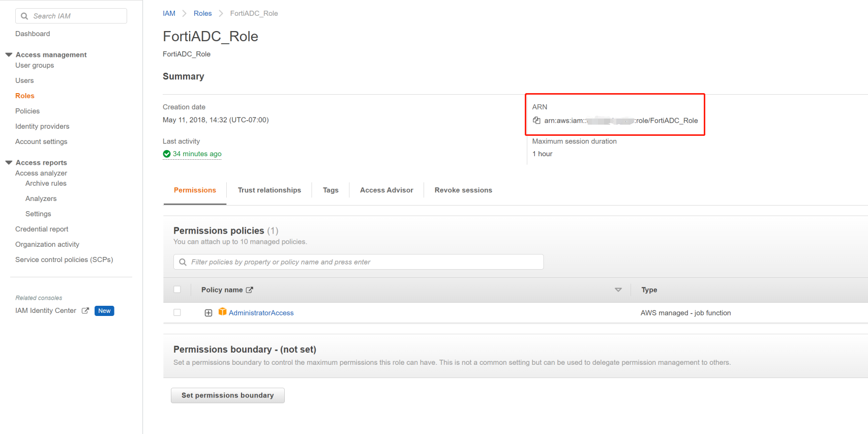Check the AdministratorAccess policy row checkbox
Image resolution: width=868 pixels, height=434 pixels.
pyautogui.click(x=177, y=312)
